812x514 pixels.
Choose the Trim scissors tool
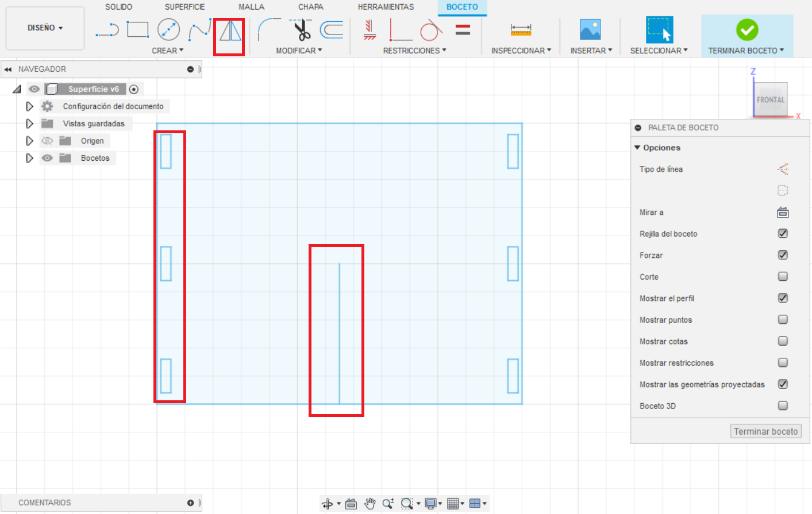click(x=301, y=29)
